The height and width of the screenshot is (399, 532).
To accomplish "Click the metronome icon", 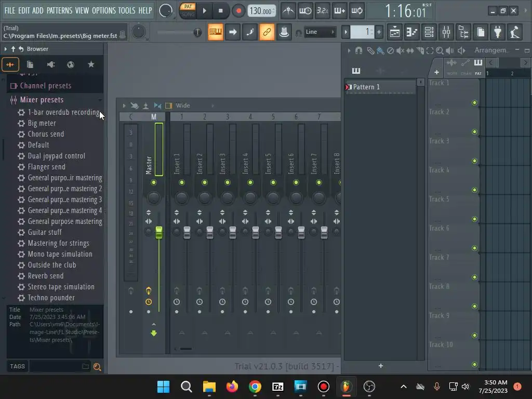I will coord(288,11).
